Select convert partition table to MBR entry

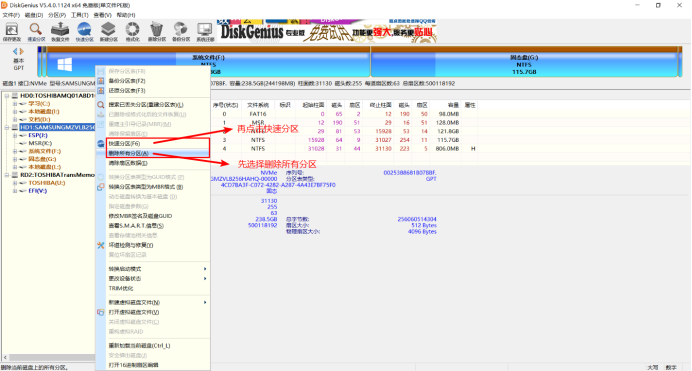[x=153, y=187]
